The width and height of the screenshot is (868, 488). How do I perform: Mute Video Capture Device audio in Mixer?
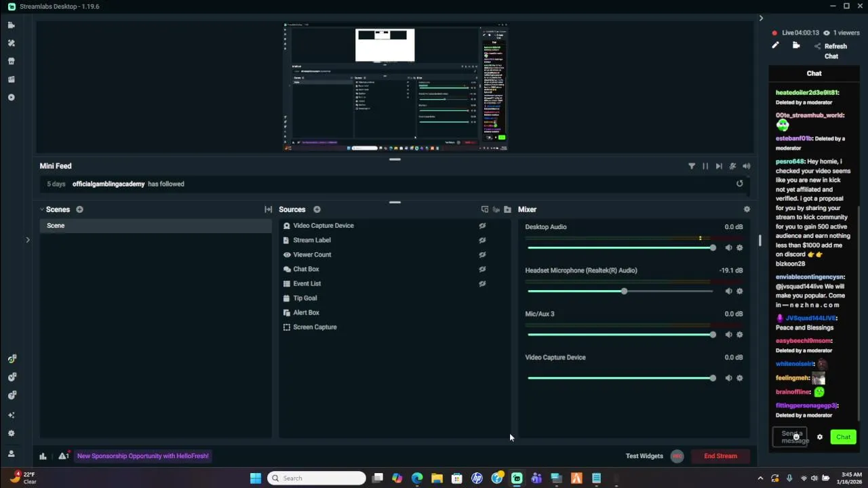728,378
